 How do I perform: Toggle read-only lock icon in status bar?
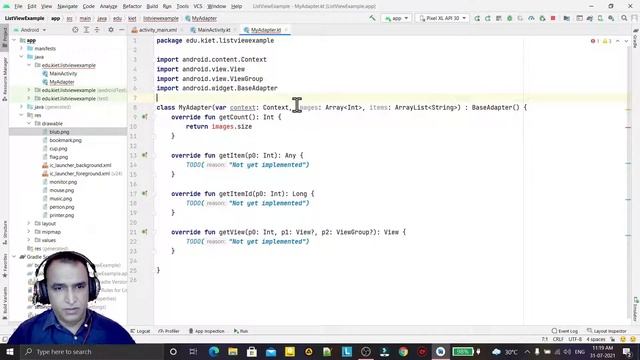pyautogui.click(x=612, y=339)
